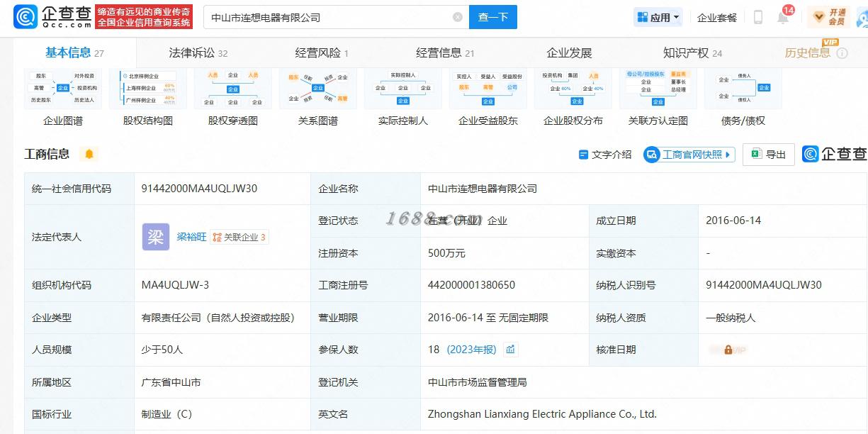868x434 pixels.
Task: Click the bell icon beside 工商信息
Action: tap(89, 154)
